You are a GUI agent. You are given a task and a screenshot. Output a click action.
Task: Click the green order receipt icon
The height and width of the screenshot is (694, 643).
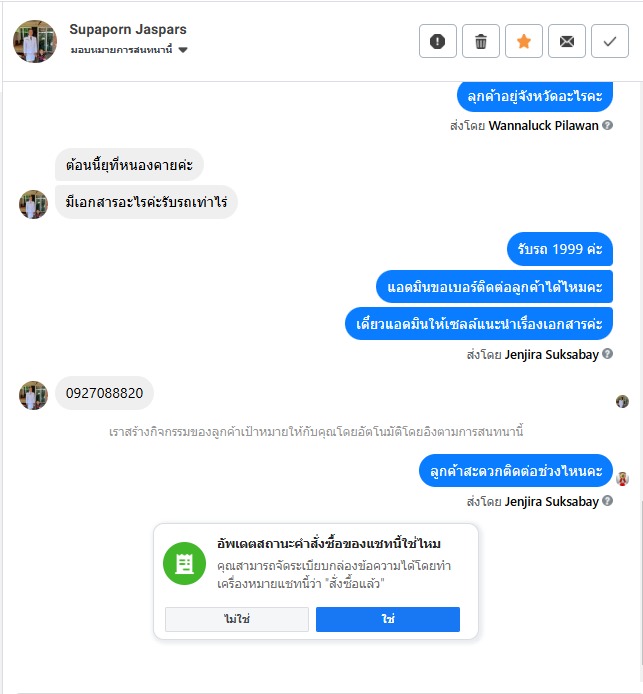(184, 563)
